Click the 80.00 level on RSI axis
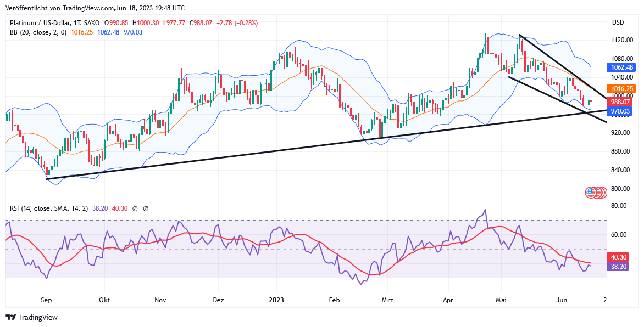The height and width of the screenshot is (327, 644). click(x=619, y=206)
